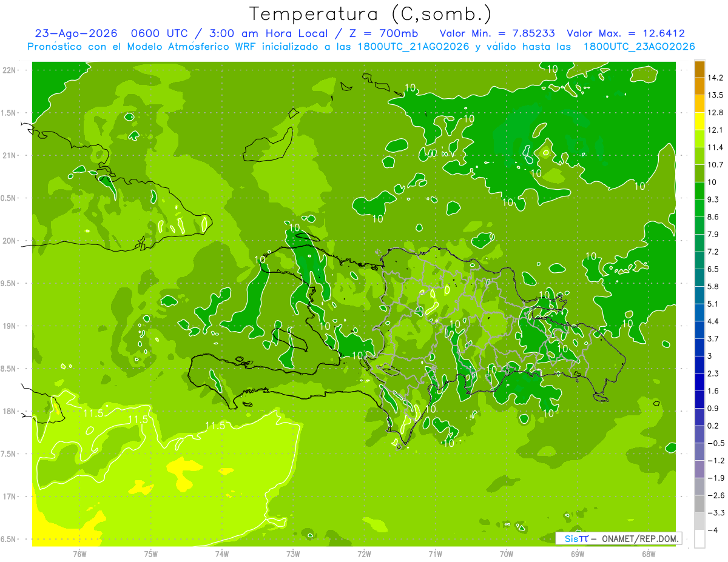Click the colorbar value "13.5"
Screen dimensions: 728x562
(x=716, y=95)
